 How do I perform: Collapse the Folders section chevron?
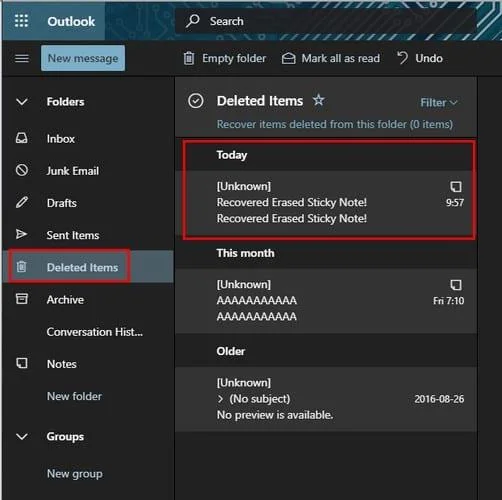[22, 102]
